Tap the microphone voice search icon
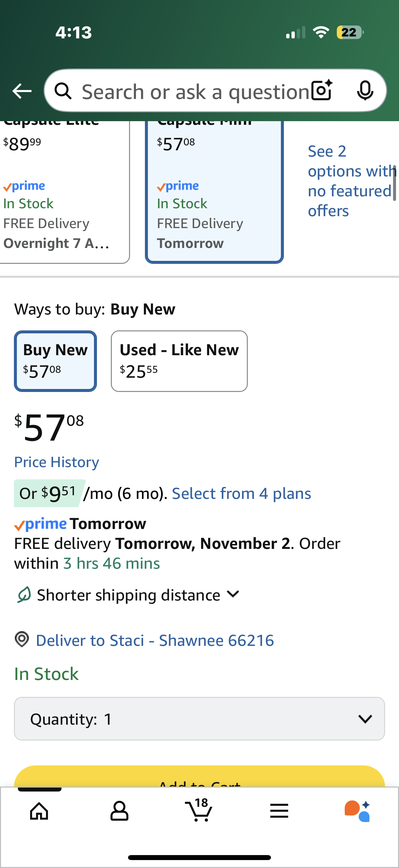 click(x=365, y=90)
